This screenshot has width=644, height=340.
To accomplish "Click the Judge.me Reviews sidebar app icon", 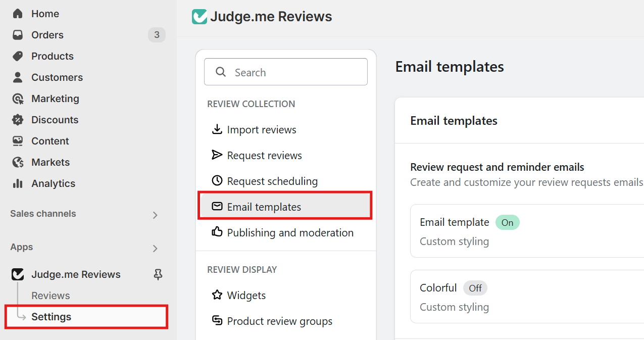I will tap(18, 274).
